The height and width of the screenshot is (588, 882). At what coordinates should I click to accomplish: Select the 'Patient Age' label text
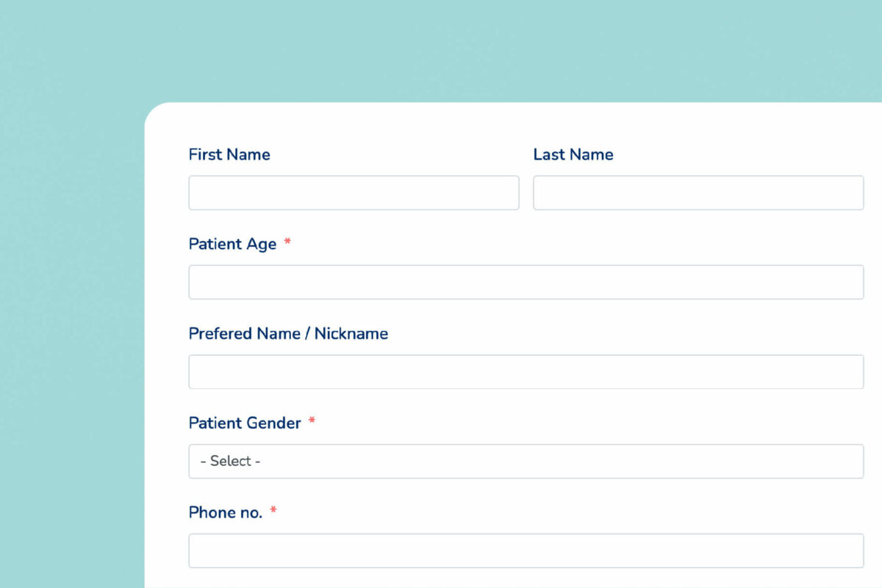[232, 244]
